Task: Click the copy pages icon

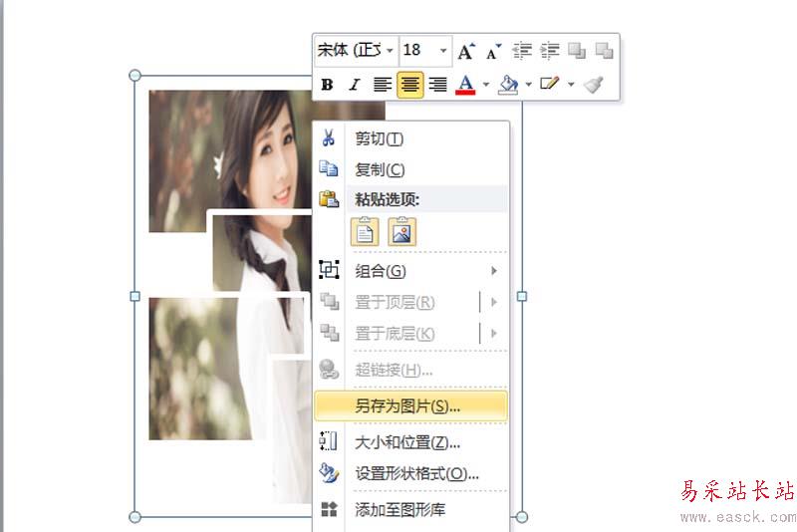Action: click(329, 168)
